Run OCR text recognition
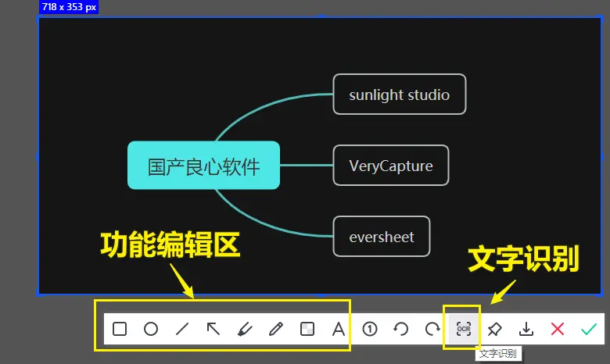This screenshot has width=610, height=364. point(464,329)
